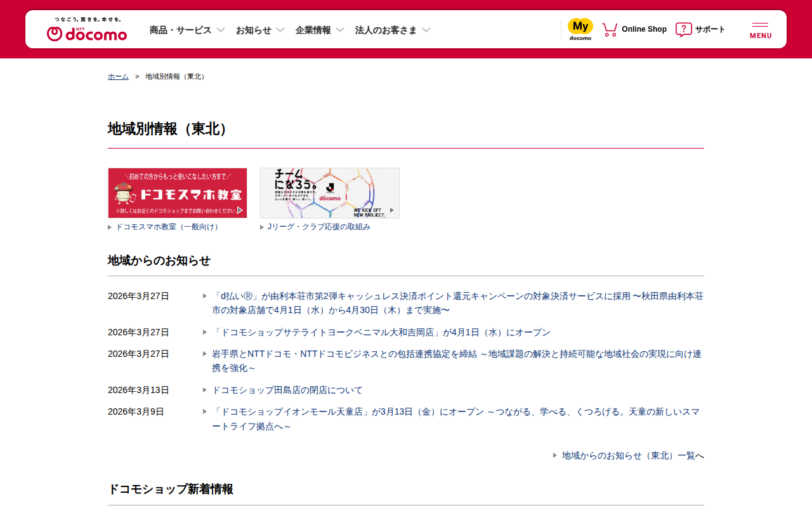The width and height of the screenshot is (812, 508).
Task: Expand the 企業情報 dropdown chevron
Action: point(340,30)
